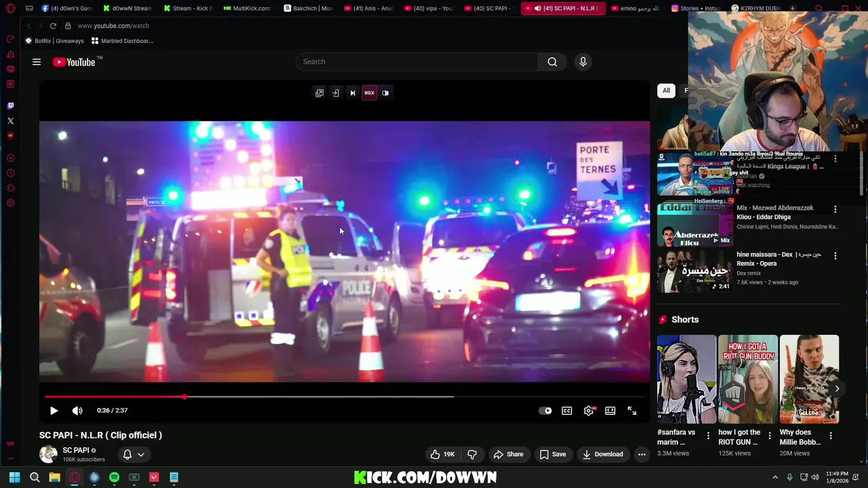Open the SC PAPI channel avatar
The width and height of the screenshot is (868, 488).
(48, 454)
